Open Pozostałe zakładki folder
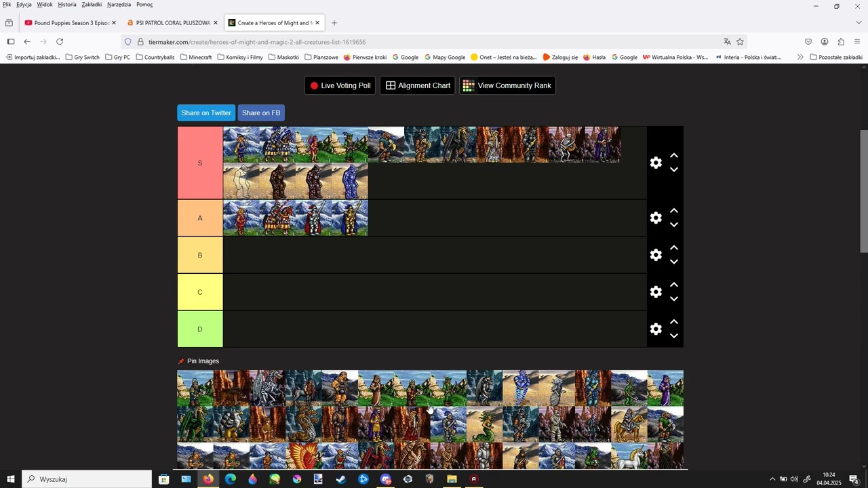The width and height of the screenshot is (868, 488). [836, 58]
